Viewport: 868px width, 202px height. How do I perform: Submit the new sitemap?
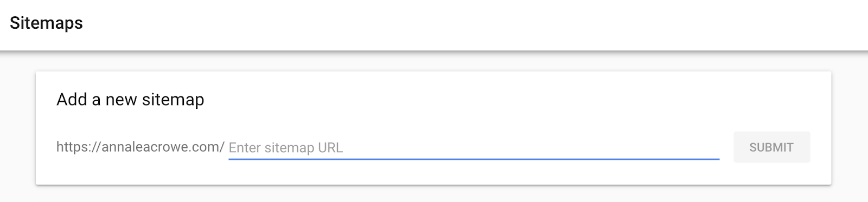point(771,147)
